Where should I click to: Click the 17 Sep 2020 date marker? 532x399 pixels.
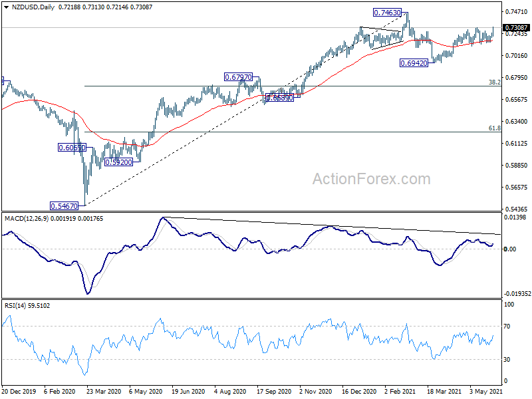click(274, 391)
